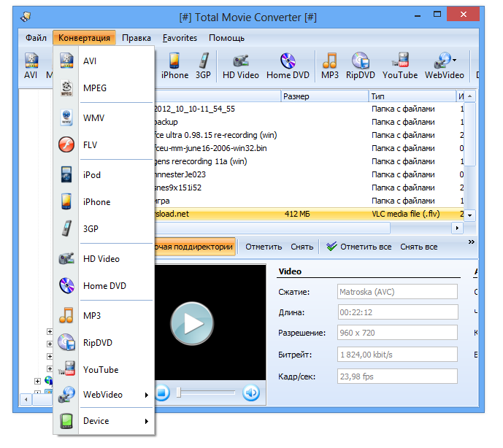Stop the video playback

[162, 393]
